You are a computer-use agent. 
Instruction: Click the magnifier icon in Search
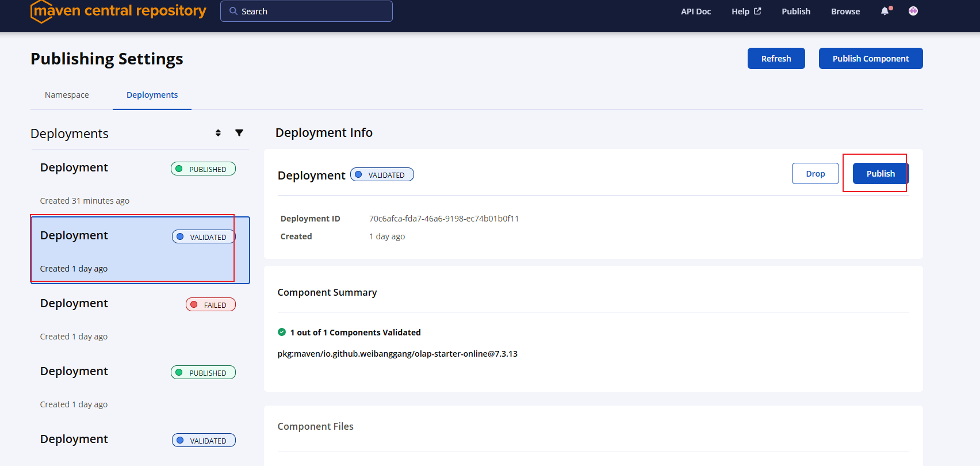pyautogui.click(x=233, y=11)
